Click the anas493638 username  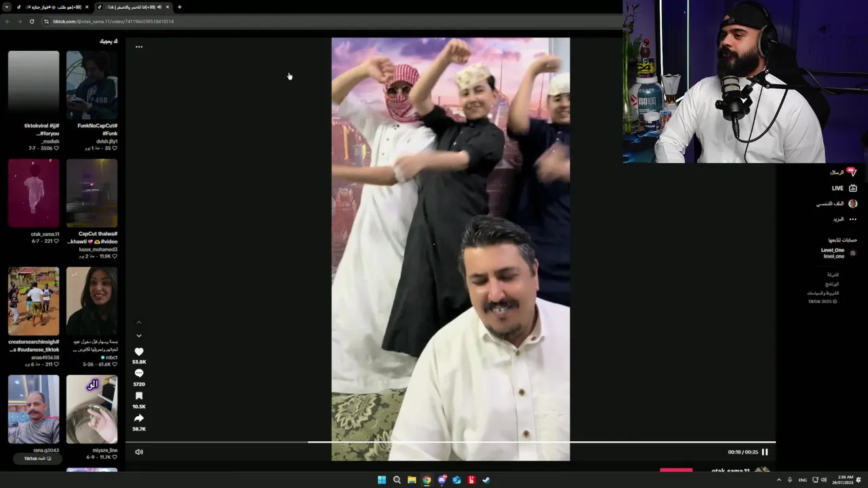45,357
